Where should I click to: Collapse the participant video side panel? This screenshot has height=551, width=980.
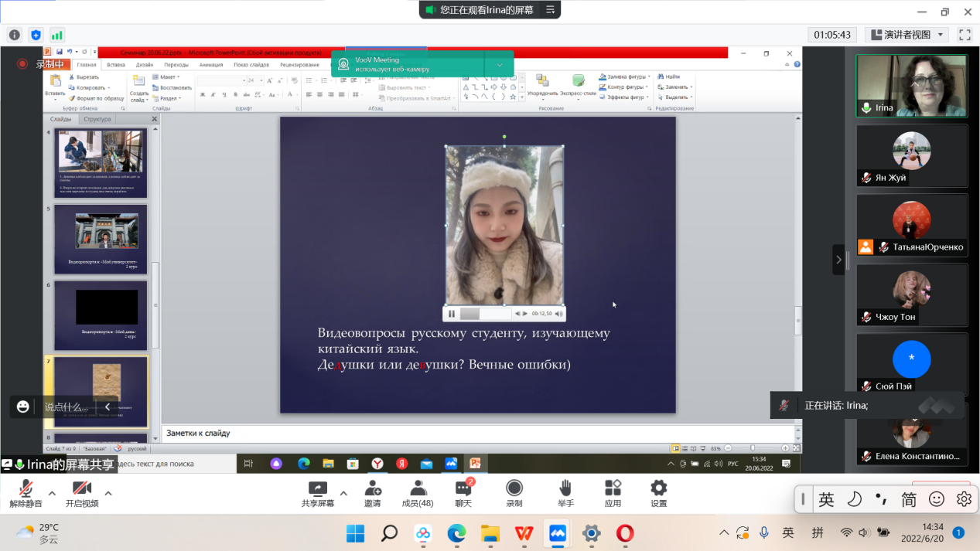point(838,260)
